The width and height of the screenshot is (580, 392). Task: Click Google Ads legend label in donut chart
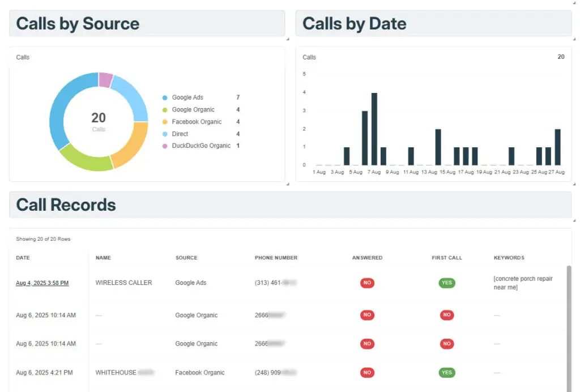(x=187, y=98)
